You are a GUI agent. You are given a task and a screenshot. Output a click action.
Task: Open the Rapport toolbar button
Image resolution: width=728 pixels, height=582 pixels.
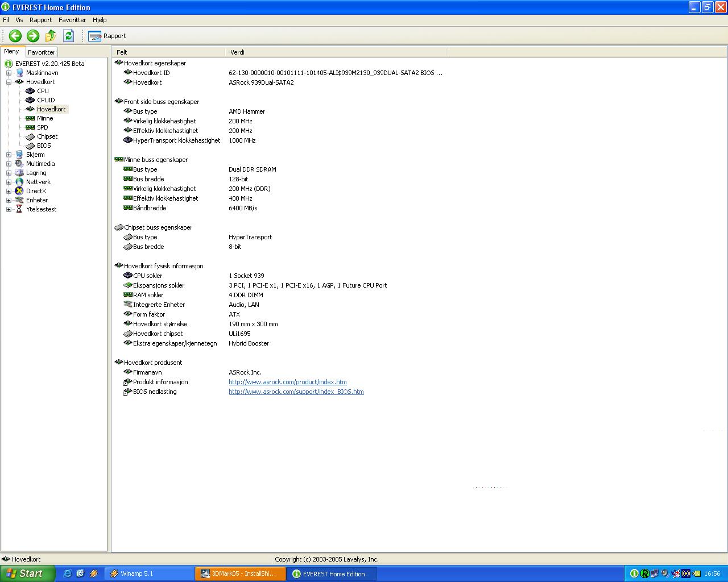point(107,36)
